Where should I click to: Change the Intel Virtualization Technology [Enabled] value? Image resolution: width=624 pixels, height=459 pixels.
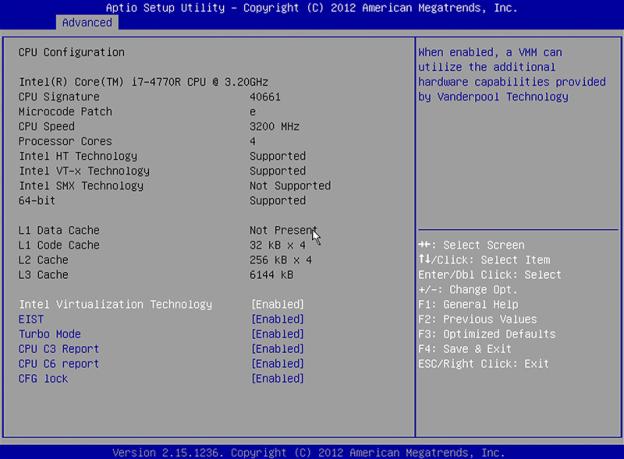277,305
